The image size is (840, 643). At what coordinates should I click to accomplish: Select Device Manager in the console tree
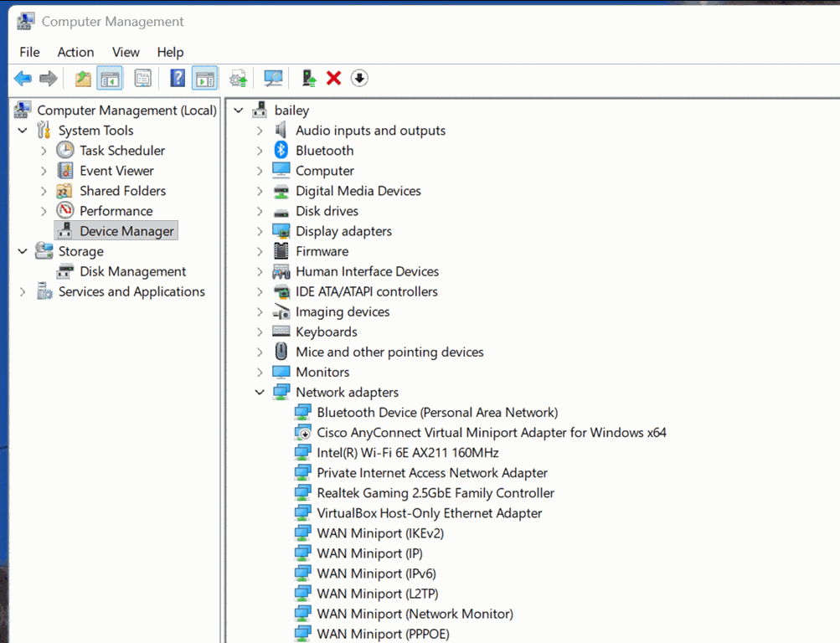pyautogui.click(x=127, y=231)
